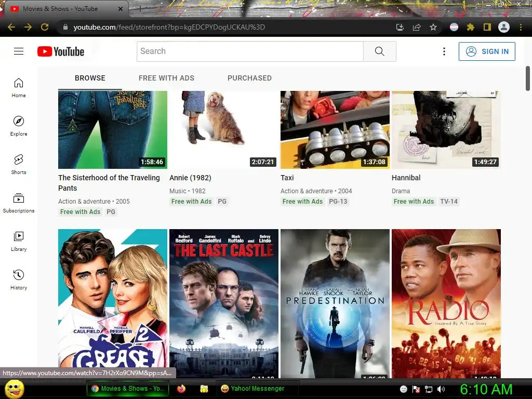Click 'Music • 1982' under Annie

(x=187, y=191)
